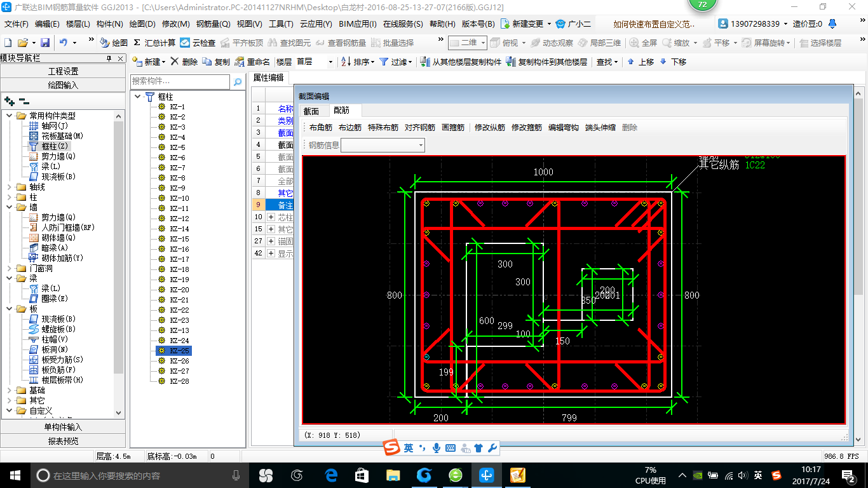Click the 工程设置 button

pos(63,71)
